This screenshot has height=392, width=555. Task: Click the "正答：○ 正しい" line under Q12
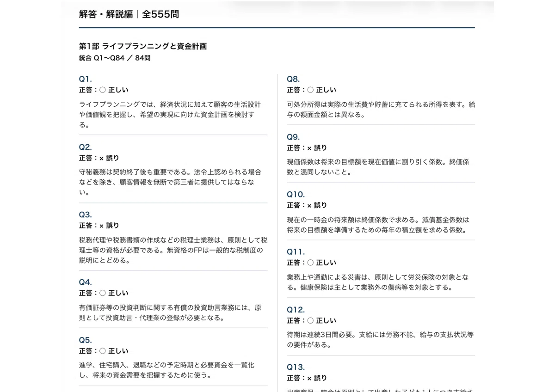pyautogui.click(x=312, y=320)
